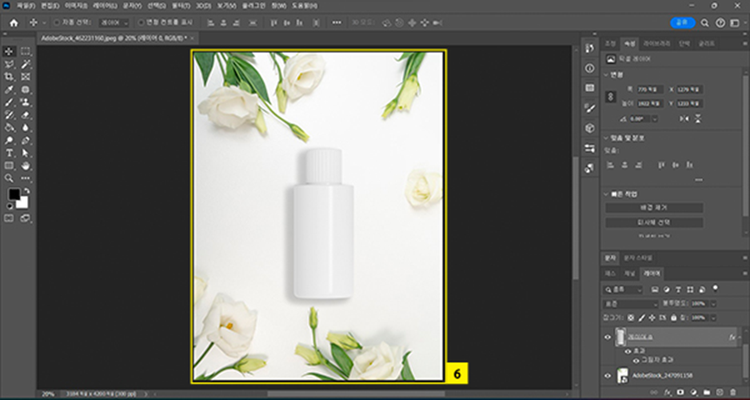Select the Crop tool
Screen dimensions: 750x400
(9, 76)
